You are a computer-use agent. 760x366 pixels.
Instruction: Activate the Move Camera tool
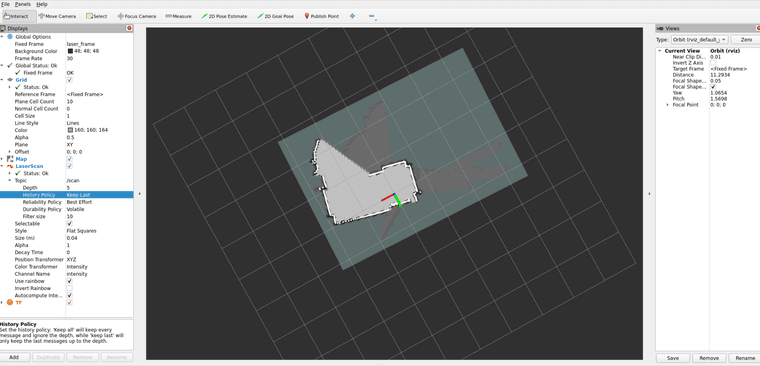(x=57, y=16)
